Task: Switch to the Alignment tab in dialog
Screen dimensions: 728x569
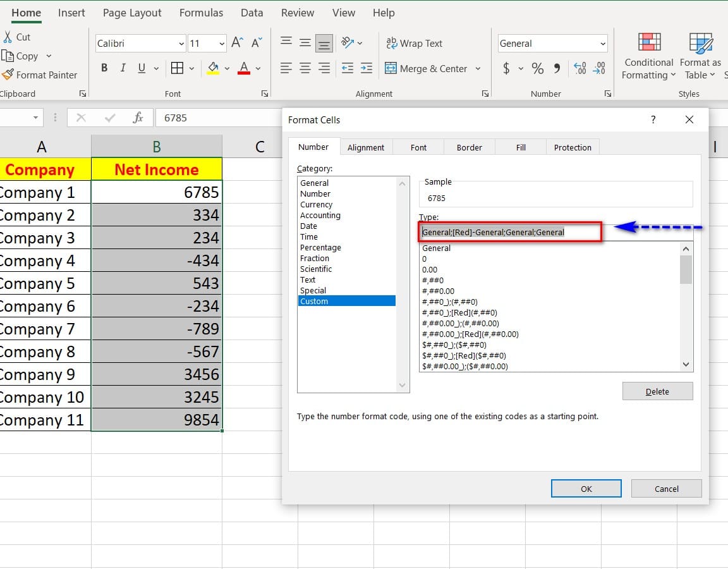Action: pyautogui.click(x=365, y=147)
